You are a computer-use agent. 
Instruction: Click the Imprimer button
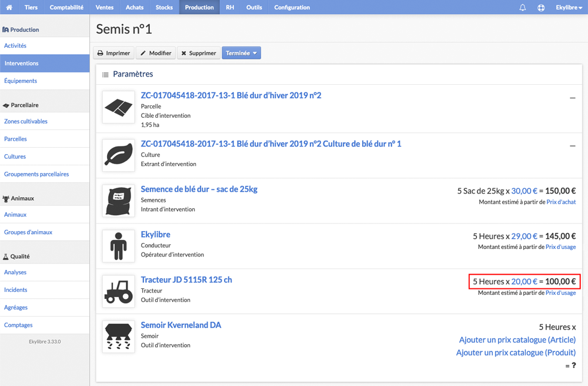113,53
